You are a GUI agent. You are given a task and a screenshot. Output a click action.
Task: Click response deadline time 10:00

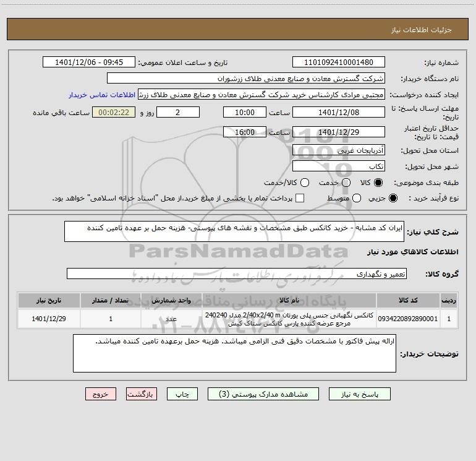(x=245, y=112)
